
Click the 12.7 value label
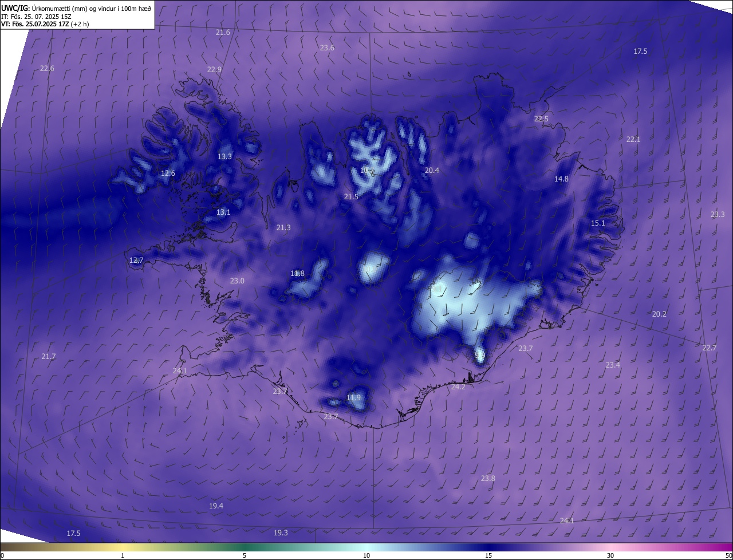click(x=136, y=261)
